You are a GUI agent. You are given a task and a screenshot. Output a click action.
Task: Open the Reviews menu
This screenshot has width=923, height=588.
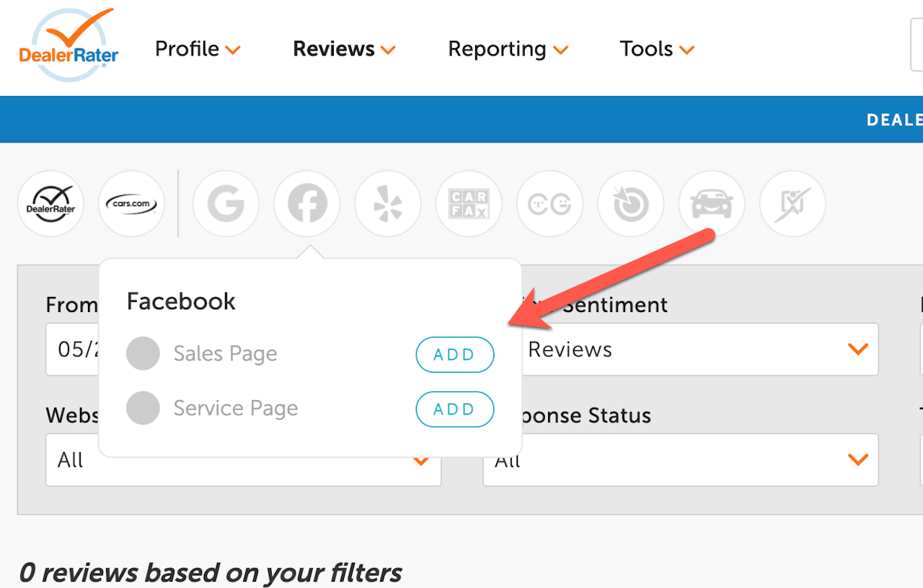tap(344, 49)
